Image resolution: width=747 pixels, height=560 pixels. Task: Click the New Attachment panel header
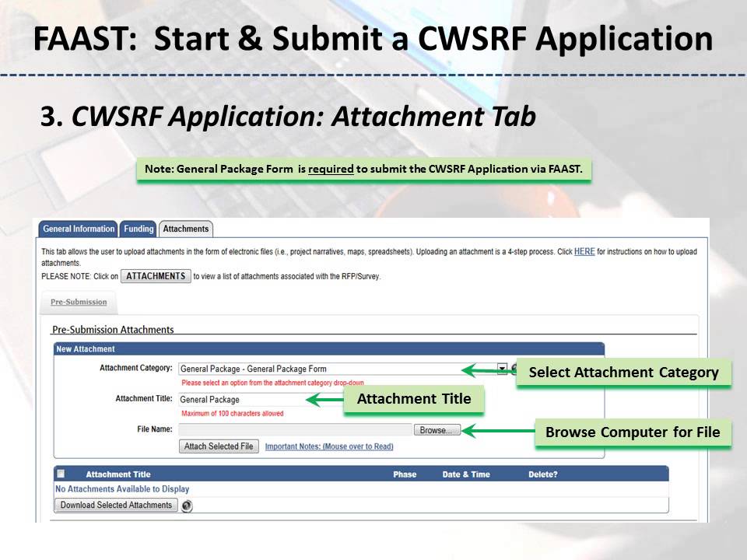(x=329, y=349)
